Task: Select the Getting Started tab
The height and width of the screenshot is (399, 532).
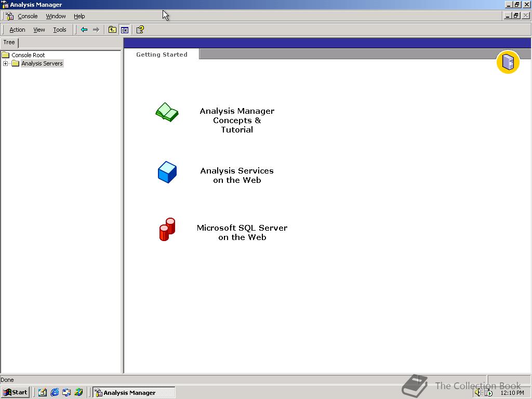Action: [162, 54]
